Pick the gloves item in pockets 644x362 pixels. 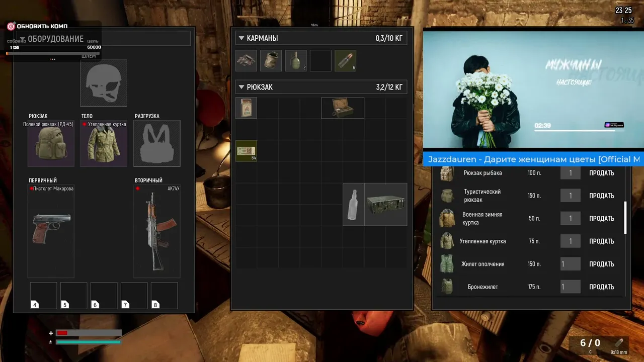[246, 60]
